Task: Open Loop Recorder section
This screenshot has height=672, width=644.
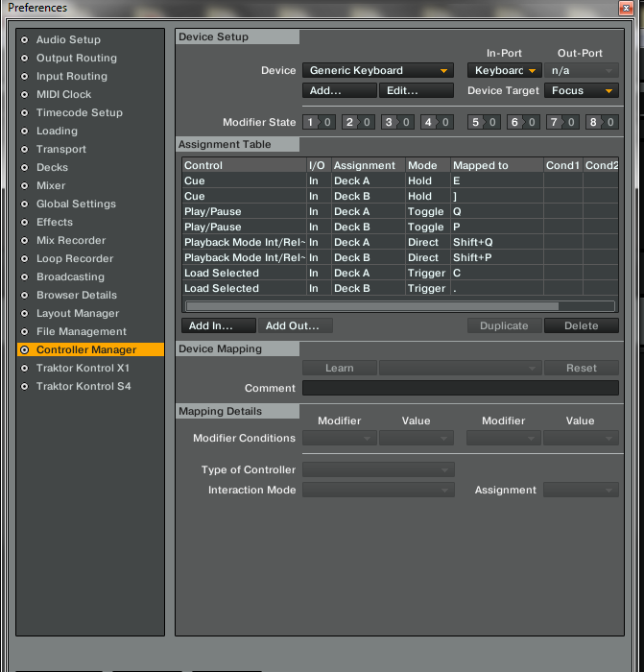Action: click(75, 258)
